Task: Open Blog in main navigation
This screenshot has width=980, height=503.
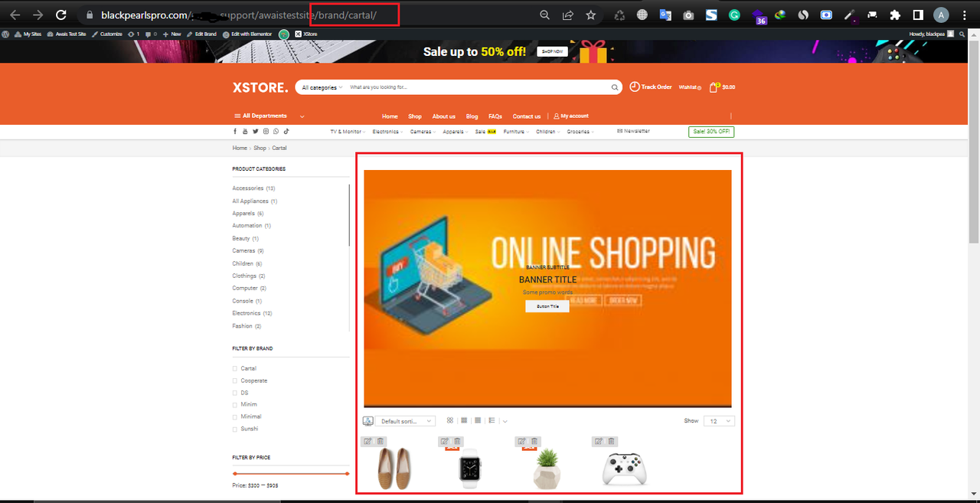Action: coord(472,116)
